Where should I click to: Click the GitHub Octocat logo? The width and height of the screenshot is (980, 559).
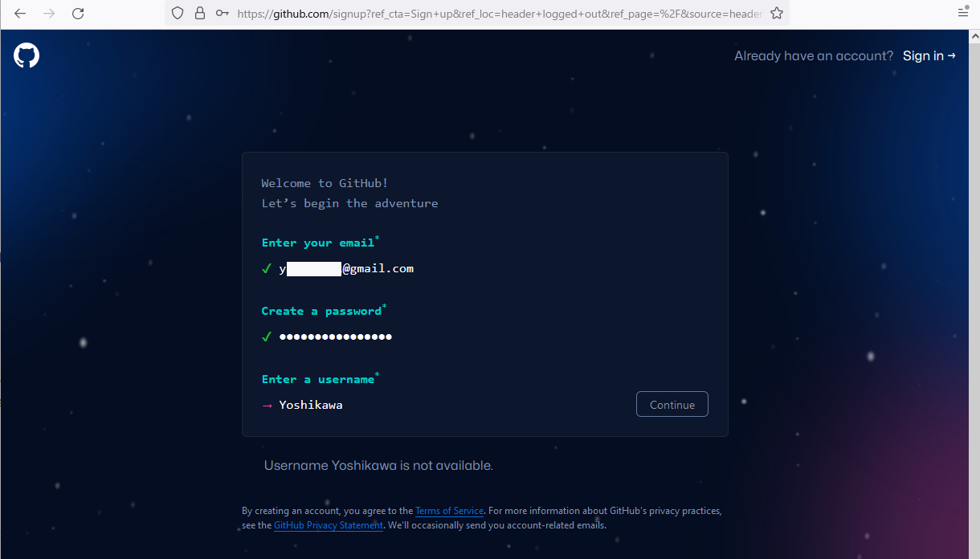[x=27, y=55]
